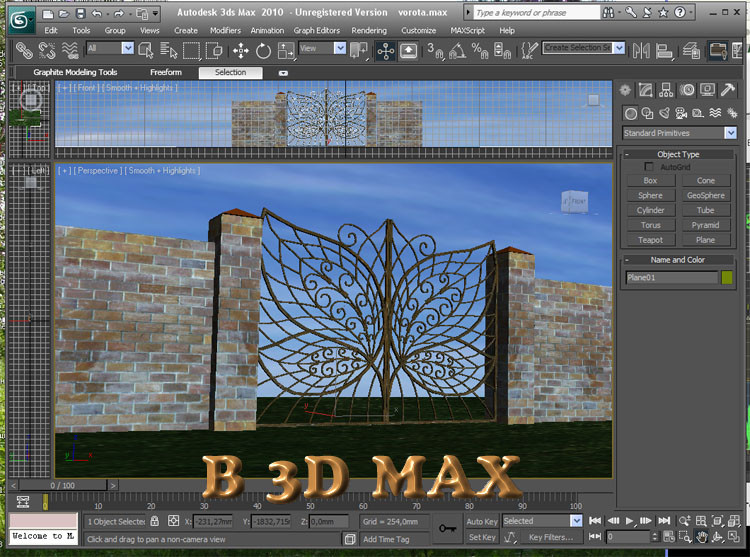The height and width of the screenshot is (557, 750).
Task: Click the Auto Key button
Action: pyautogui.click(x=482, y=522)
